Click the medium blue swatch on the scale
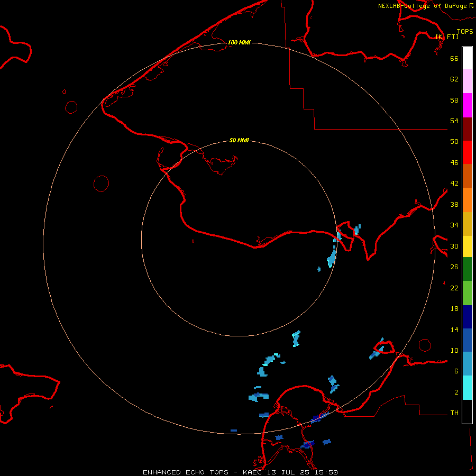 [467, 340]
